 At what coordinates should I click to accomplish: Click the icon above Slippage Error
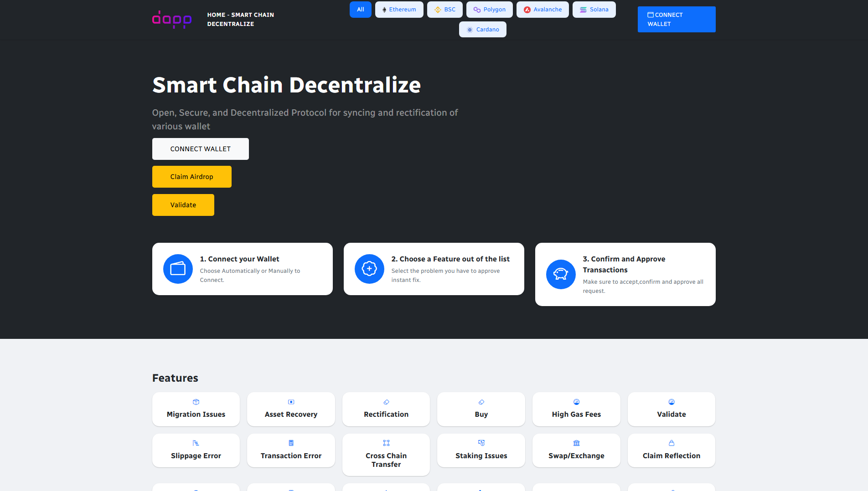tap(196, 443)
